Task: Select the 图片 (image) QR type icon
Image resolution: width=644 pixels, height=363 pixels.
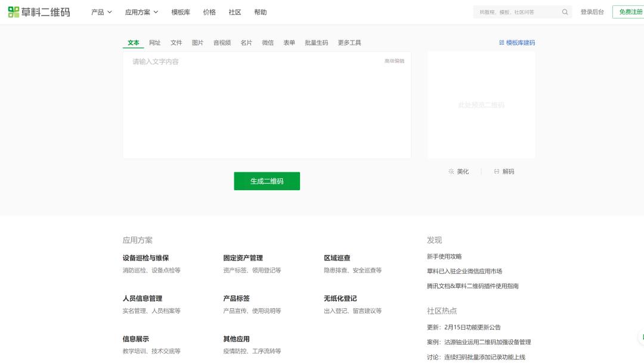Action: coord(198,42)
